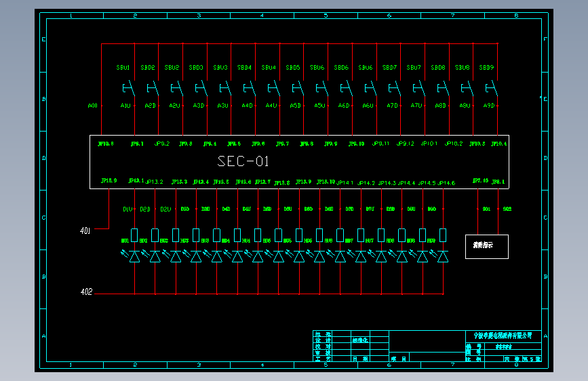
Task: Select the push-button switch symbol under SBD8
Action: pyautogui.click(x=444, y=88)
